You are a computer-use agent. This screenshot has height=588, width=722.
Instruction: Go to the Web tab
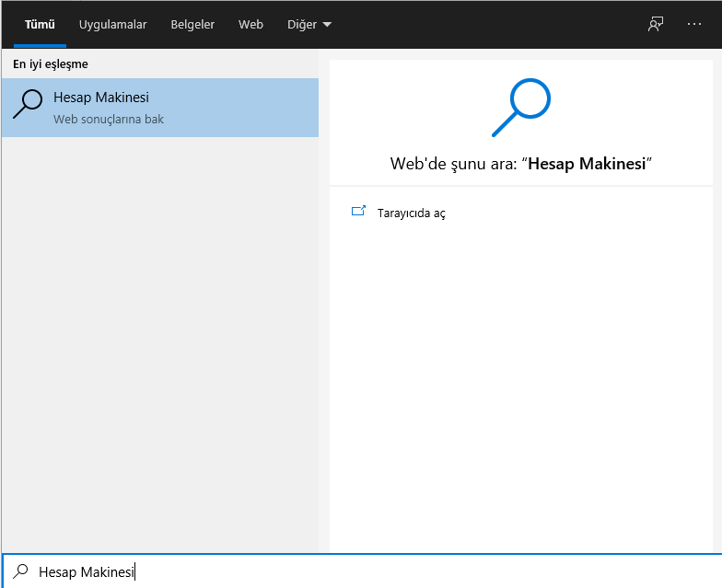(250, 25)
